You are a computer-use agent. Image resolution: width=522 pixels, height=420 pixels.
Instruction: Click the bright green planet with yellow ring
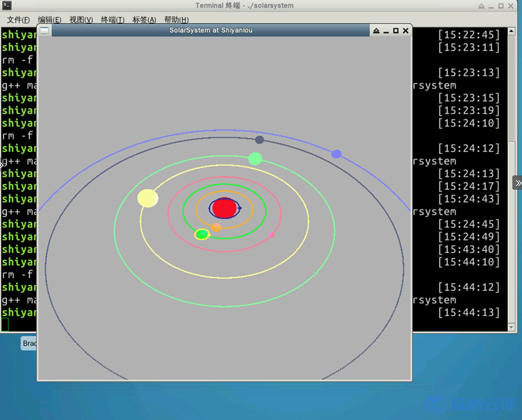202,234
